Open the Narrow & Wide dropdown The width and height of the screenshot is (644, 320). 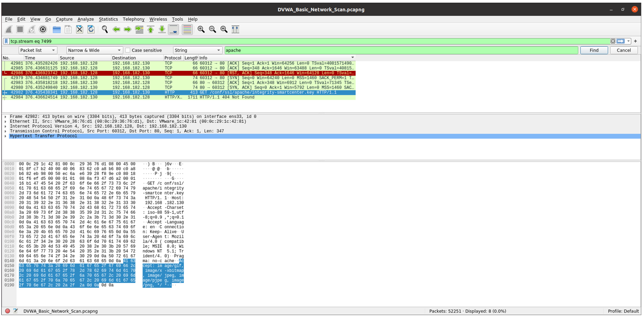pyautogui.click(x=94, y=50)
